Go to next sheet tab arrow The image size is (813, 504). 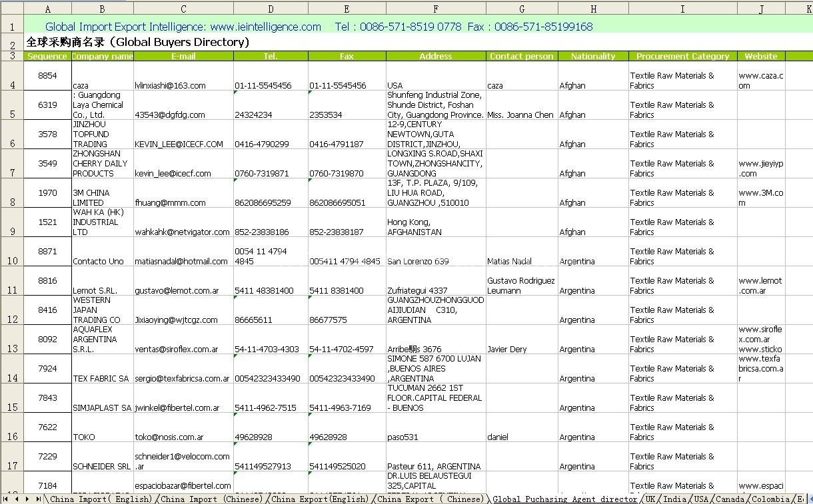click(x=27, y=499)
